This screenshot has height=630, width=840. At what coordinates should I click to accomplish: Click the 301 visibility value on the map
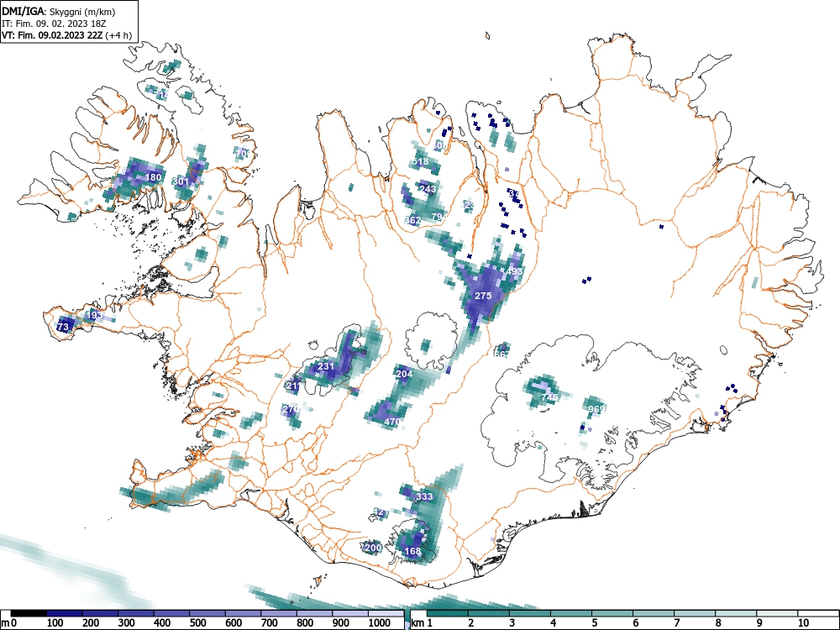pyautogui.click(x=181, y=181)
